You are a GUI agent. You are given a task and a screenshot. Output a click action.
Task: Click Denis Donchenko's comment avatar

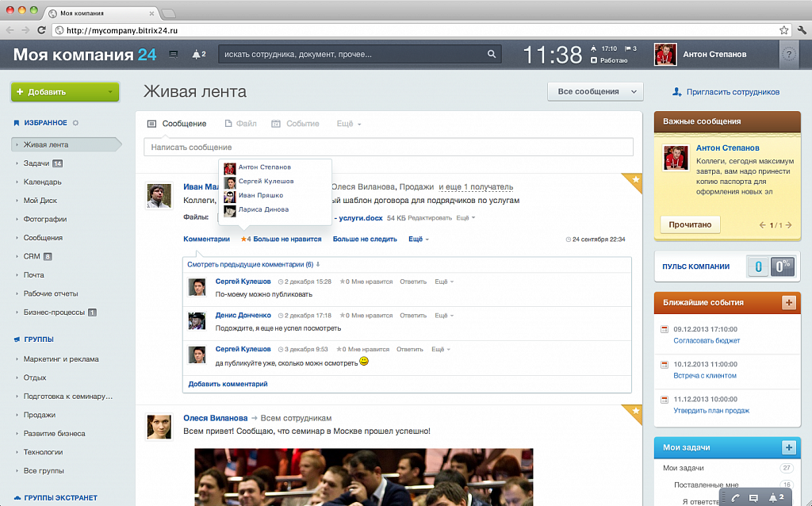197,320
